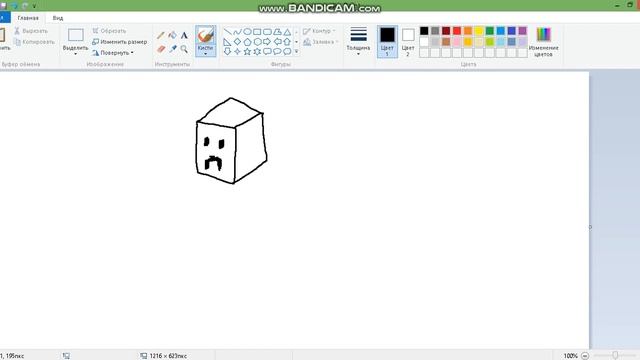Pick the green palette swatch
The width and height of the screenshot is (640, 360).
tap(489, 31)
